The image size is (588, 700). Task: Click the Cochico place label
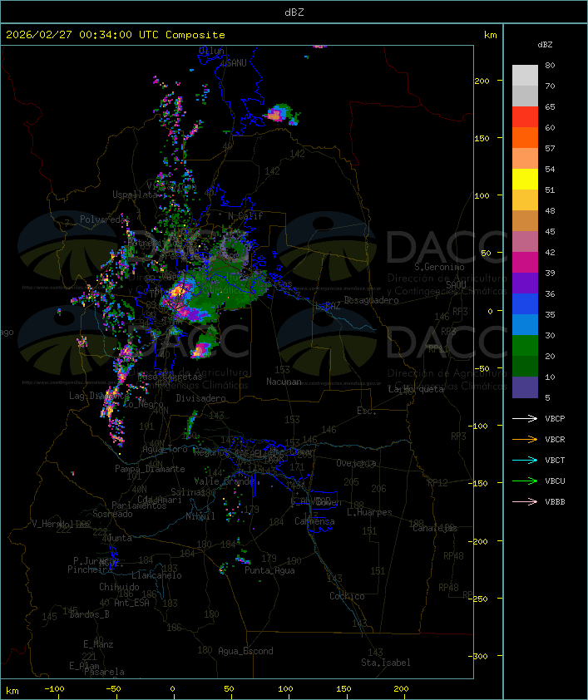(347, 596)
